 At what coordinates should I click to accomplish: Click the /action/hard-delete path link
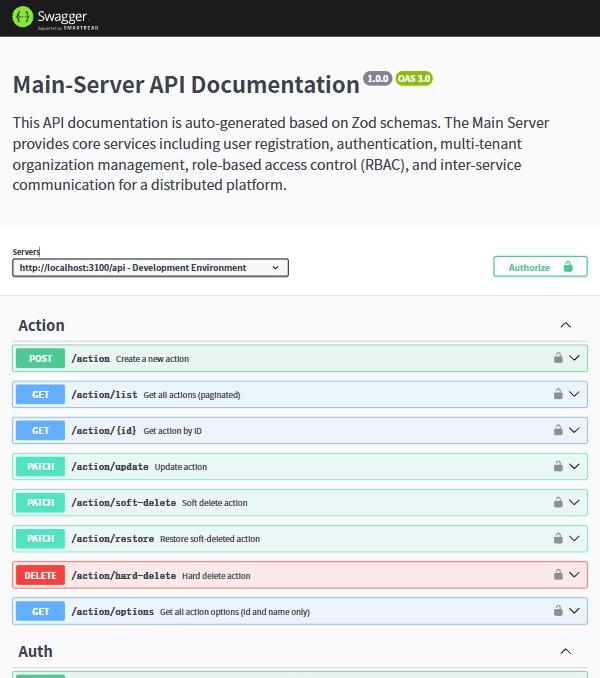coord(124,576)
